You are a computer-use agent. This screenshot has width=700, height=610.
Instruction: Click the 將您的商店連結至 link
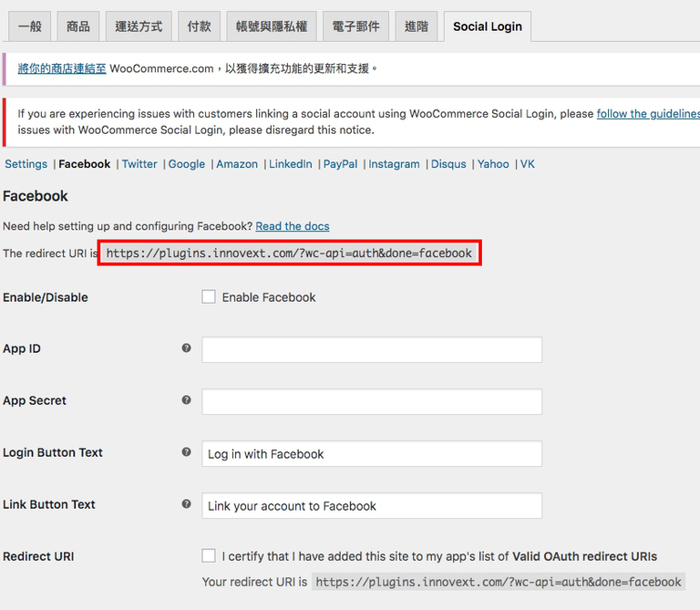(62, 68)
